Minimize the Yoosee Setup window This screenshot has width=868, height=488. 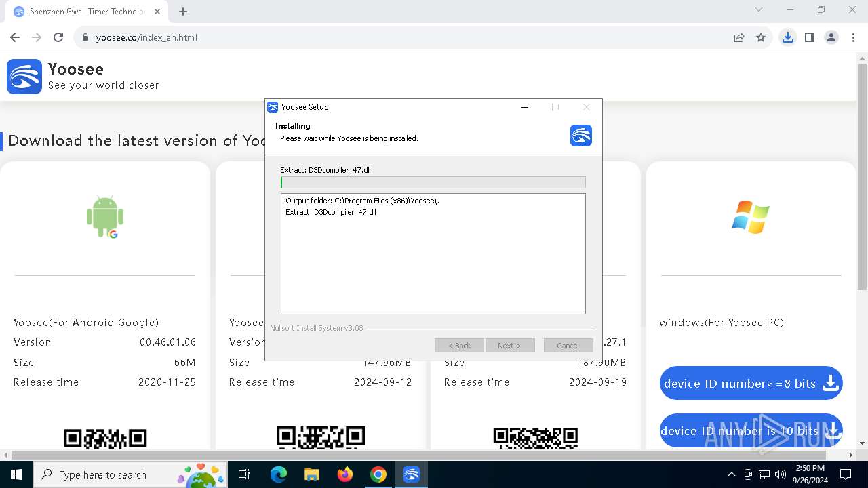(x=525, y=107)
